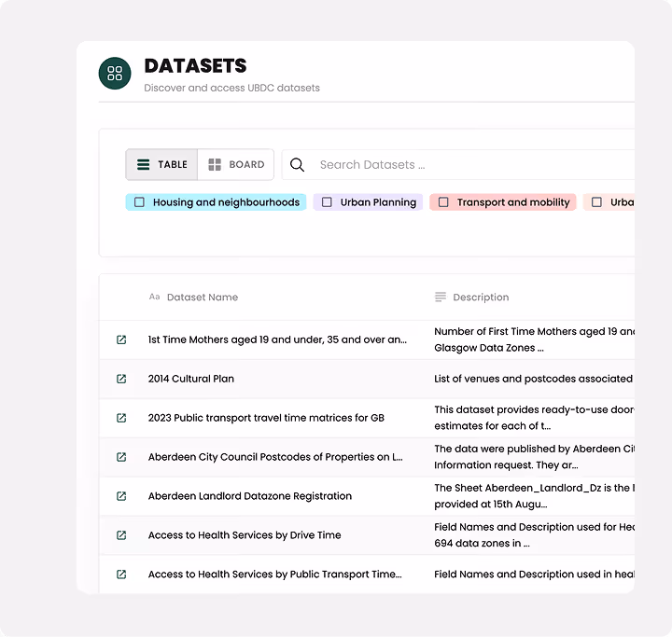Click the lines icon beside Description header

441,297
